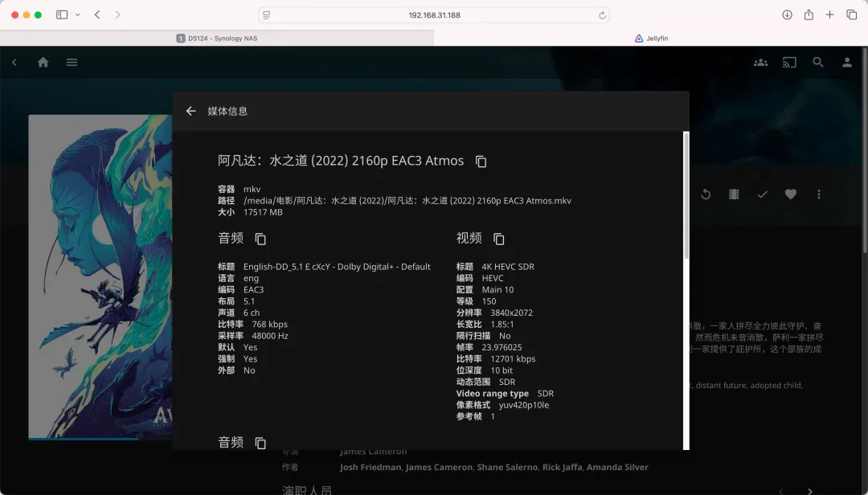868x495 pixels.
Task: Open the Jellyfin hamburger menu
Action: pos(72,62)
